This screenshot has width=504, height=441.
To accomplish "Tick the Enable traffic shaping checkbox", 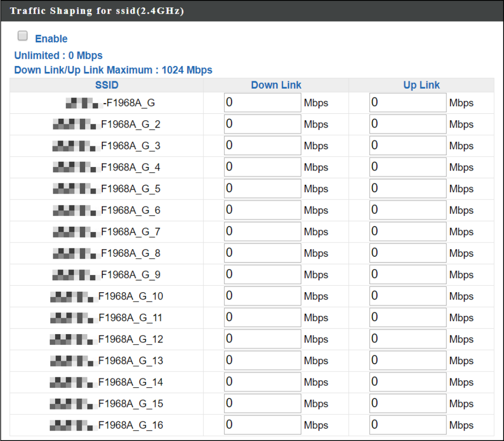I will (x=23, y=36).
